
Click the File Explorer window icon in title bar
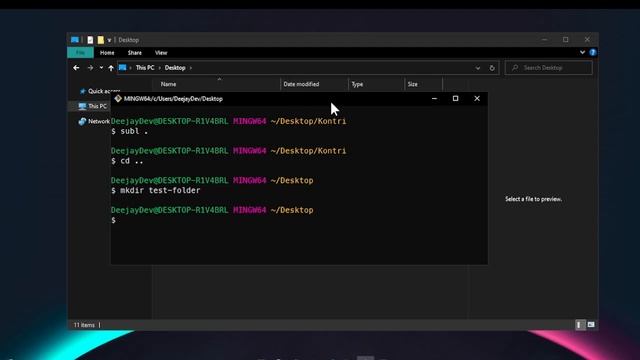click(x=75, y=40)
